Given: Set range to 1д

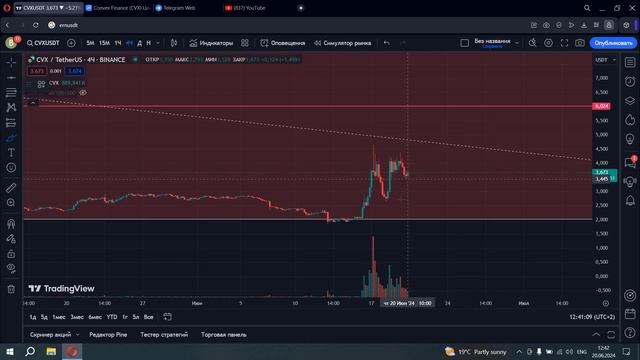Looking at the screenshot, I should [x=33, y=317].
